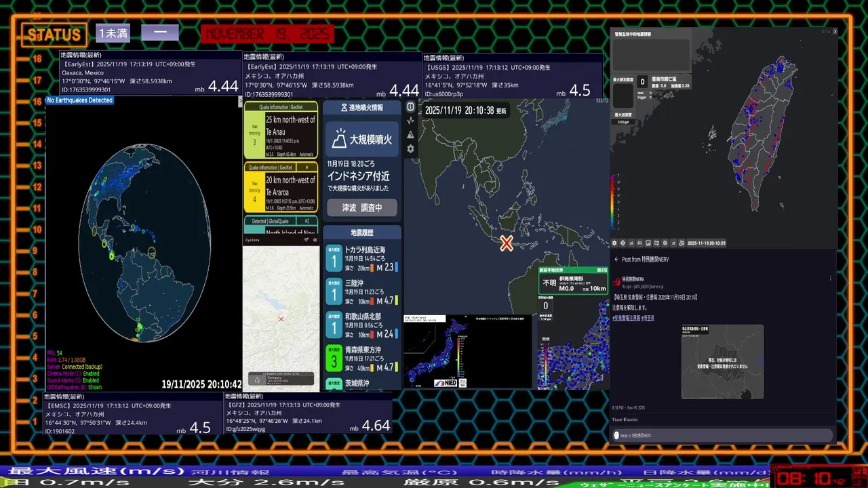Click the NIED logo on Japan map
Image resolution: width=868 pixels, height=488 pixels.
tap(446, 383)
